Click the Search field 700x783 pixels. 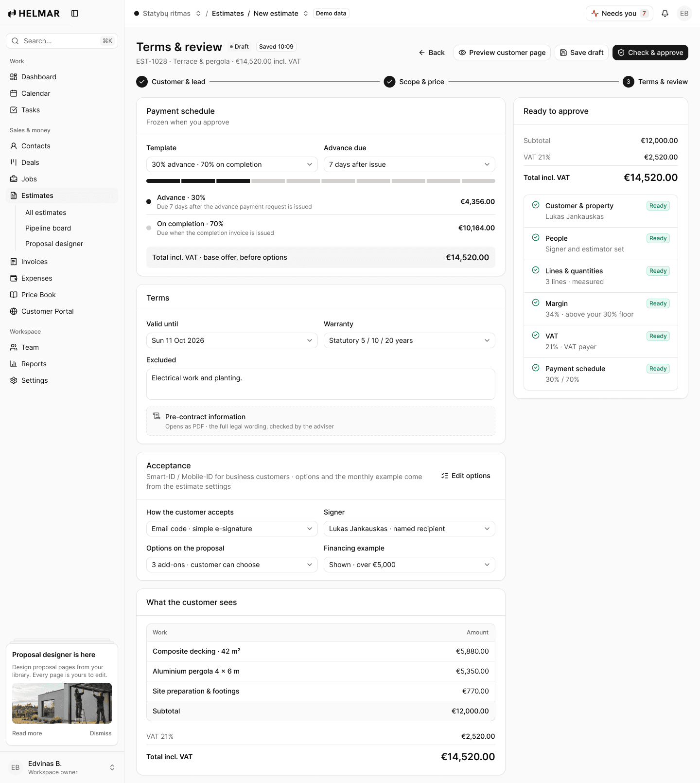click(x=62, y=41)
